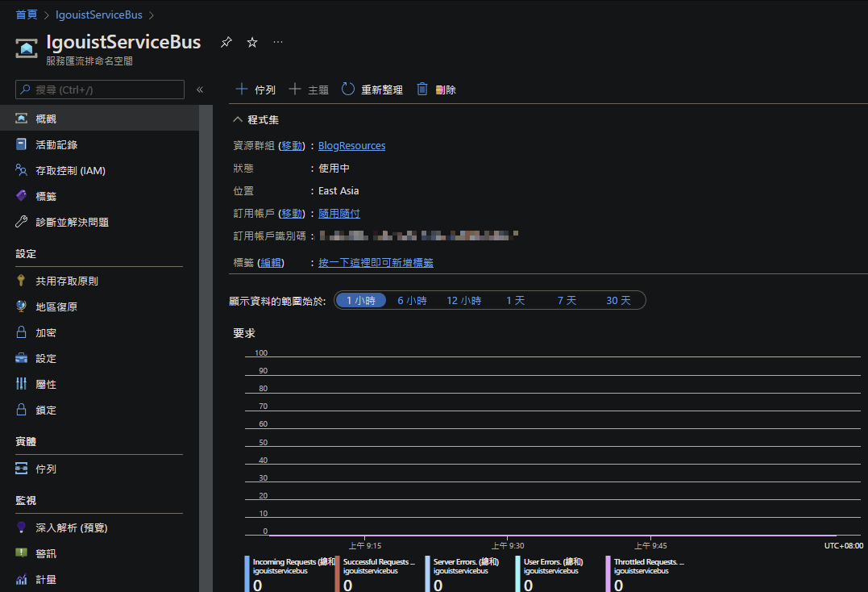Open 存取控制 (IAM) icon
This screenshot has width=868, height=592.
pos(22,170)
